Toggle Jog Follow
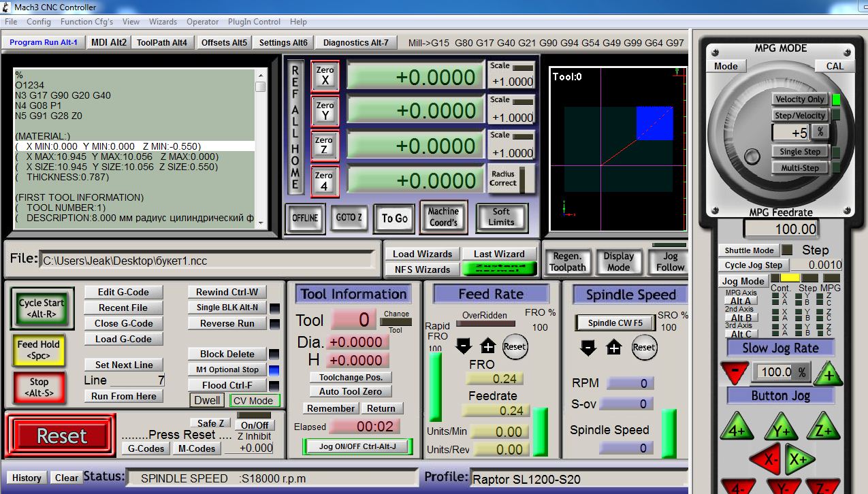Image resolution: width=868 pixels, height=494 pixels. click(x=670, y=261)
